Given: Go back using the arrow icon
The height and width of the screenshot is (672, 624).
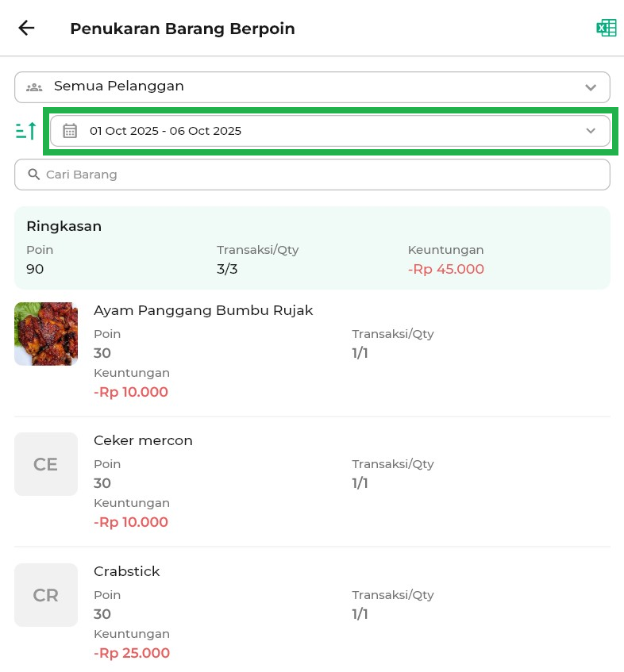Looking at the screenshot, I should [26, 29].
